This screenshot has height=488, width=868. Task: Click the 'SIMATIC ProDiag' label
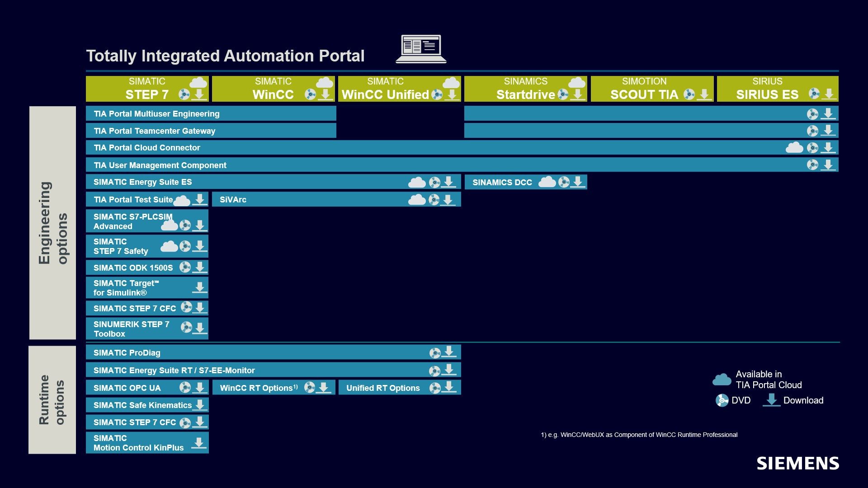pyautogui.click(x=127, y=353)
